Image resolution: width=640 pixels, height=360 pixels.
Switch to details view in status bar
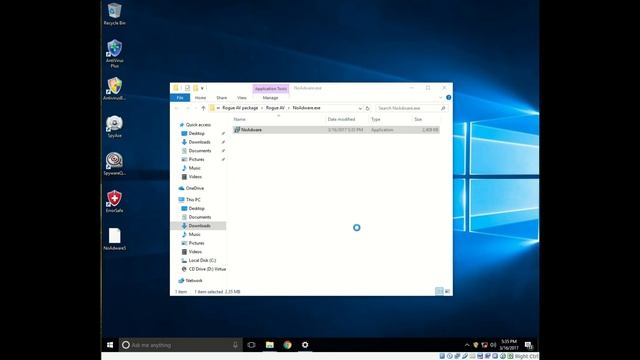[439, 291]
